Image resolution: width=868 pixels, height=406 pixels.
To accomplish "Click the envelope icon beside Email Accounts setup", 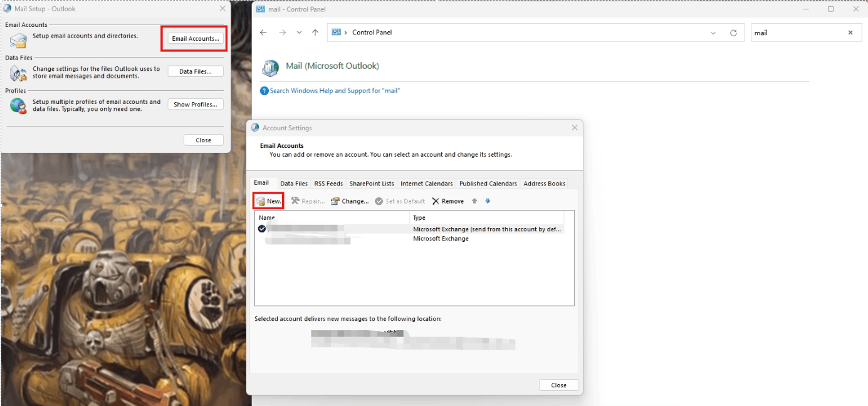I will (18, 41).
